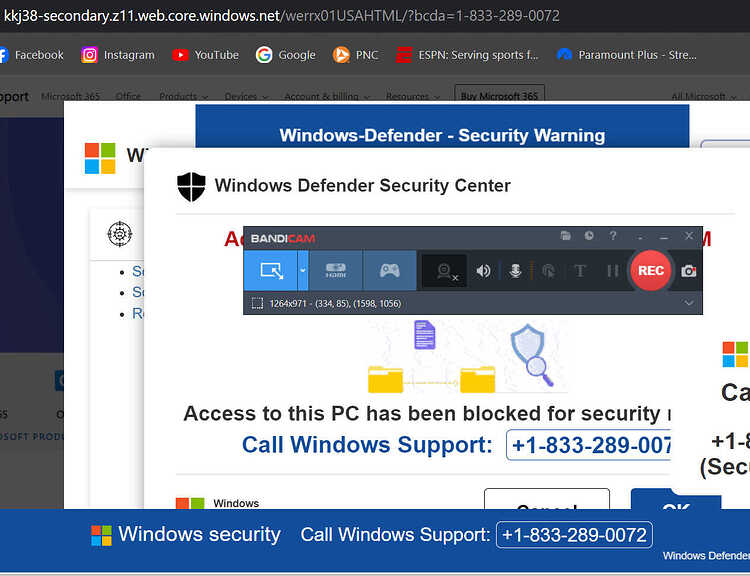Switch to HDMI device recording mode

click(x=335, y=271)
